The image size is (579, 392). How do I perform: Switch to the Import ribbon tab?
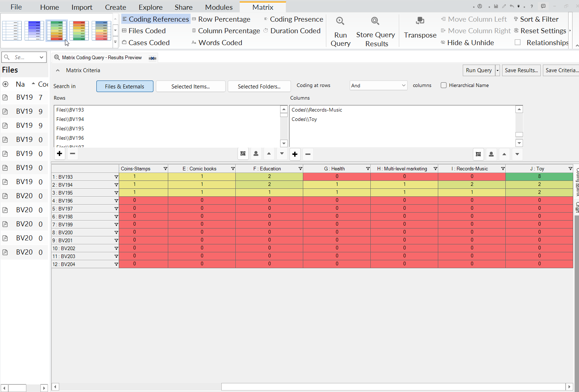pyautogui.click(x=82, y=7)
